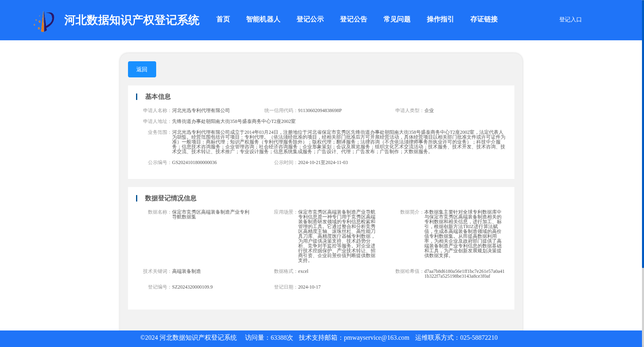
Task: Select the applicant address text
Action: tap(234, 121)
